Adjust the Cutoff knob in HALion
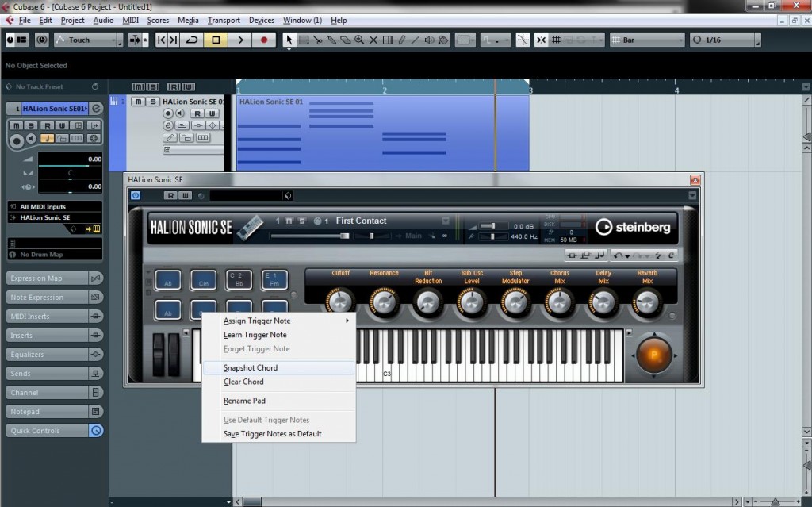The image size is (812, 507). [x=340, y=301]
